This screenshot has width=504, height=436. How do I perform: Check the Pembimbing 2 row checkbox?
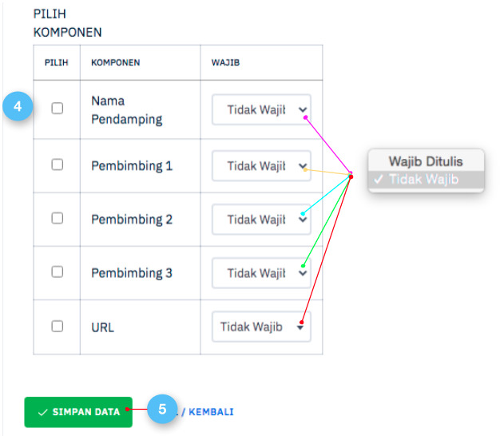58,218
